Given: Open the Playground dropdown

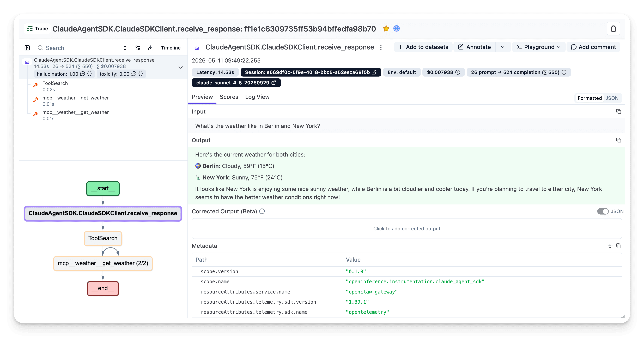Looking at the screenshot, I should (x=539, y=47).
